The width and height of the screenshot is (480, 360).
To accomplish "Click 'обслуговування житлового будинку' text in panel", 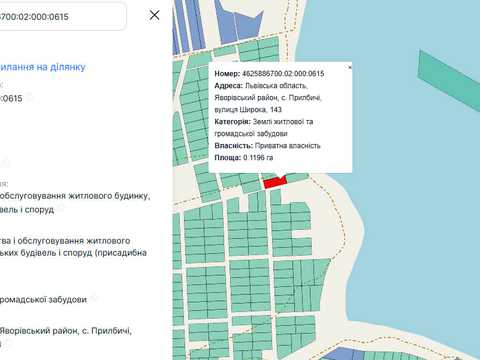I will 75,196.
